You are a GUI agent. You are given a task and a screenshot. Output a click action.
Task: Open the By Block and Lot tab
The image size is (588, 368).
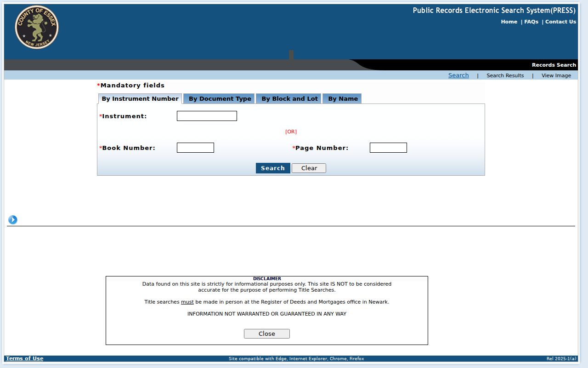click(289, 98)
